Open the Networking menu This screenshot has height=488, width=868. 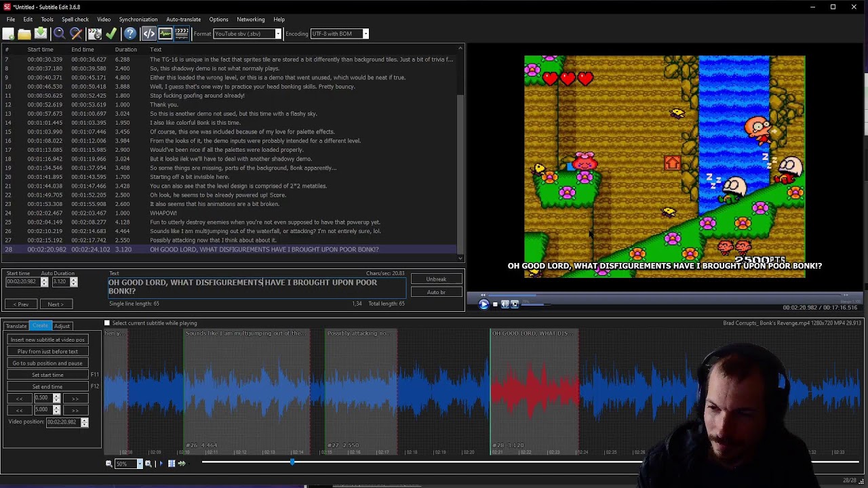click(x=251, y=20)
